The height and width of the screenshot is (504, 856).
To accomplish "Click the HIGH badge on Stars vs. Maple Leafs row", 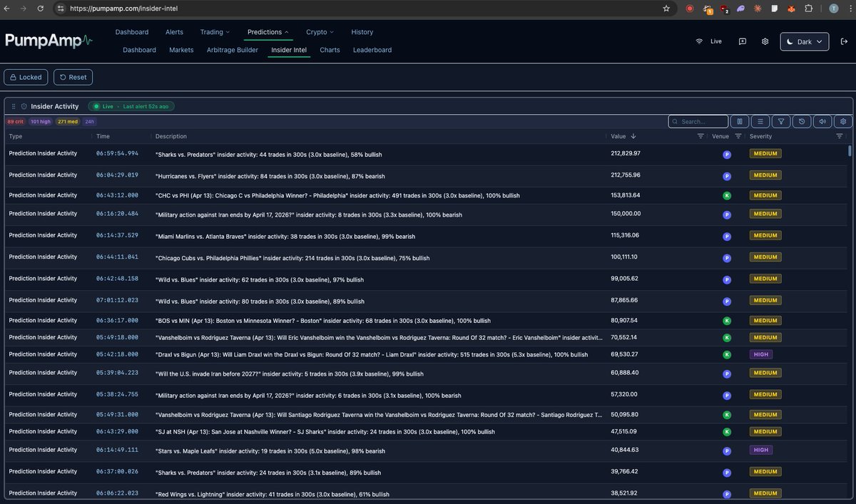I will 761,450.
